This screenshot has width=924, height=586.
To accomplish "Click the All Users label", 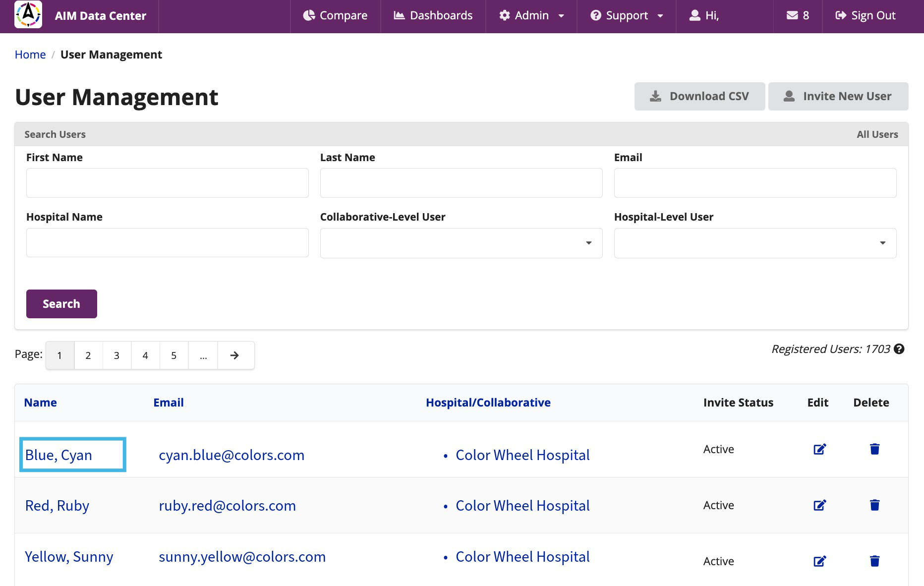I will coord(877,134).
